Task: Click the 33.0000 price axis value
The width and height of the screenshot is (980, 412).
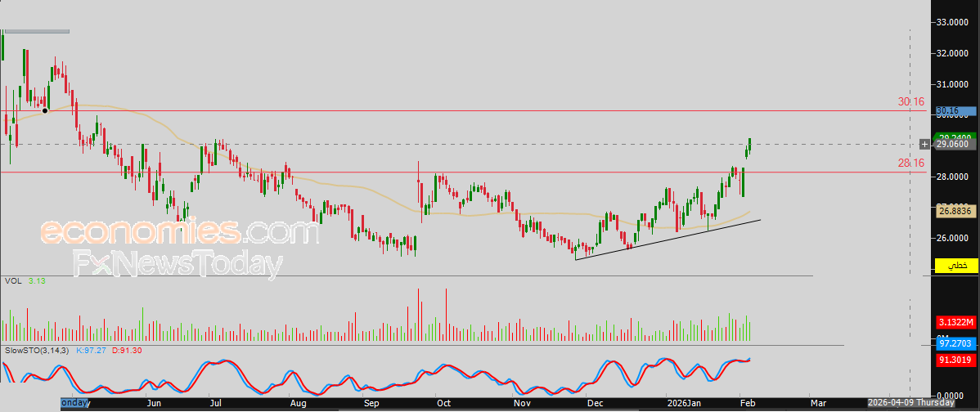Action: tap(952, 22)
